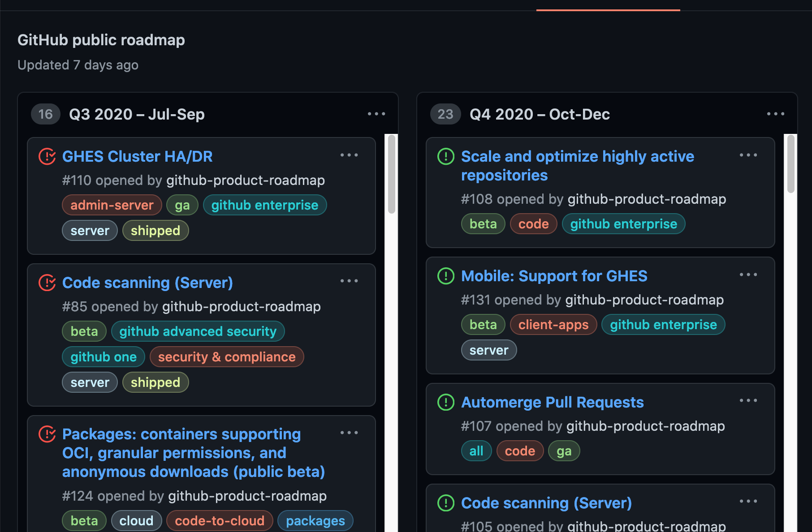The image size is (812, 532).
Task: Click beta label on Mobile: Support for GHES card
Action: pos(483,325)
